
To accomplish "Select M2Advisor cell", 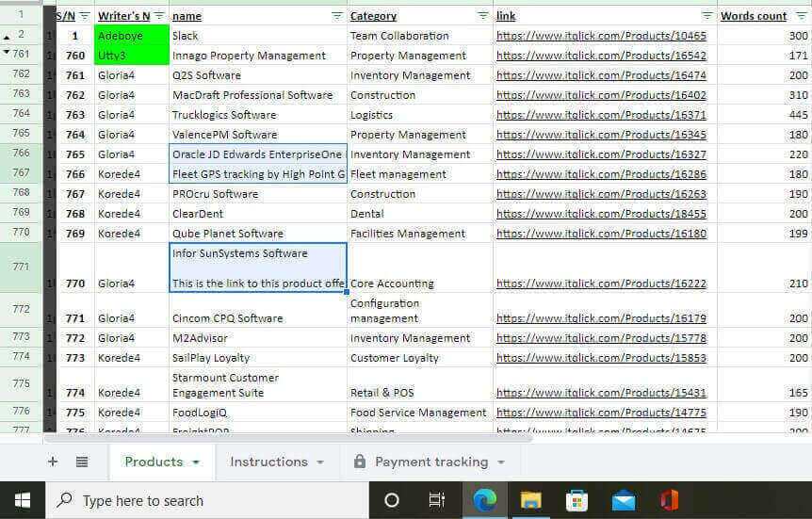I will (258, 338).
